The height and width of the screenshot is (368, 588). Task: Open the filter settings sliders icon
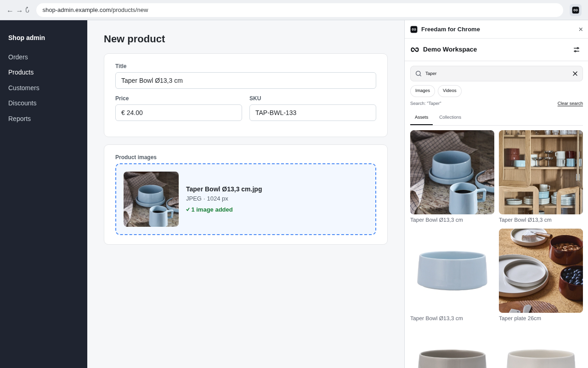pos(577,50)
